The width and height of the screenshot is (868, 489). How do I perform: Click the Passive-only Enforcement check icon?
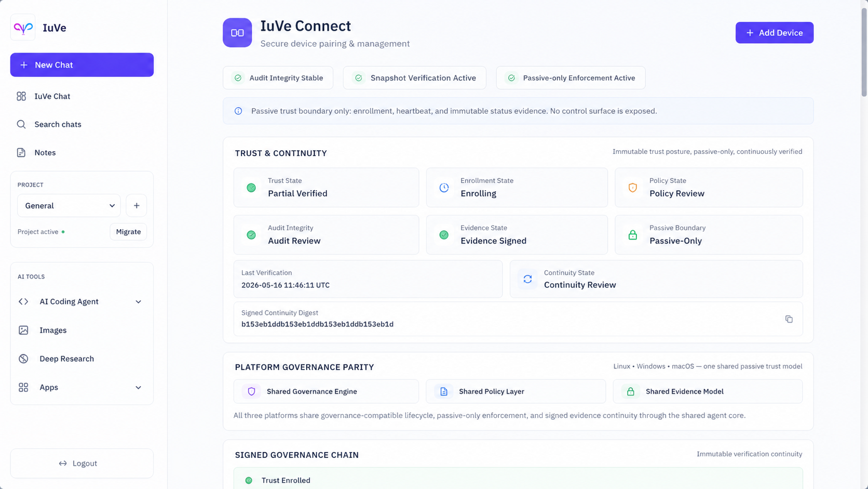(x=511, y=78)
